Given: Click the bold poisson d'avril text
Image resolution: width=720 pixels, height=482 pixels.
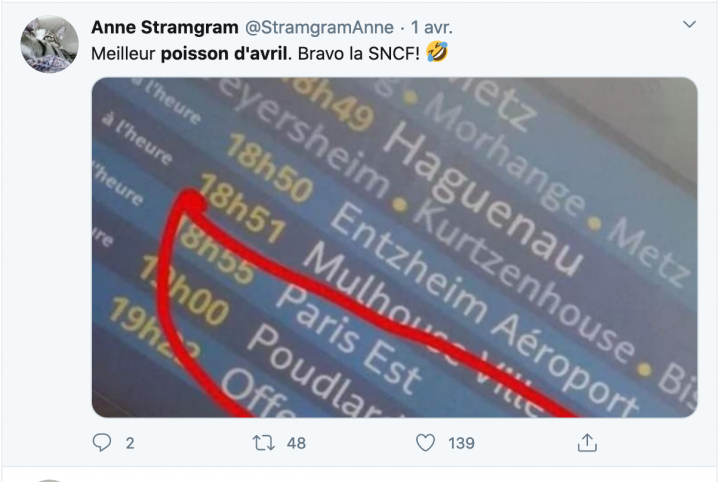Looking at the screenshot, I should (224, 54).
